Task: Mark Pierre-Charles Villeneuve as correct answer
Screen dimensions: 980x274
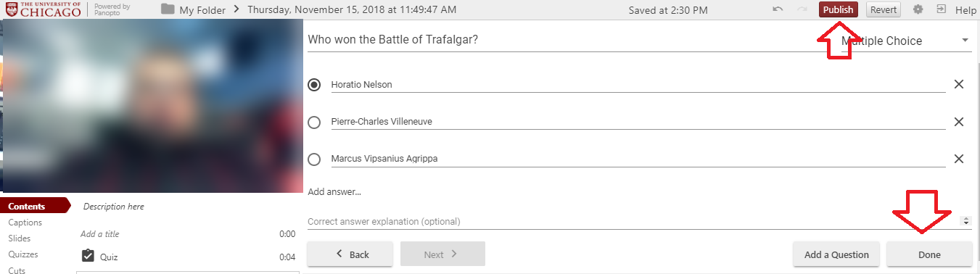Action: click(314, 123)
